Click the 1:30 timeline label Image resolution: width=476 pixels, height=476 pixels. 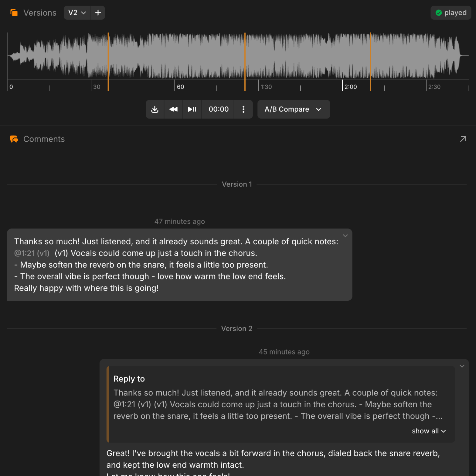tap(266, 87)
